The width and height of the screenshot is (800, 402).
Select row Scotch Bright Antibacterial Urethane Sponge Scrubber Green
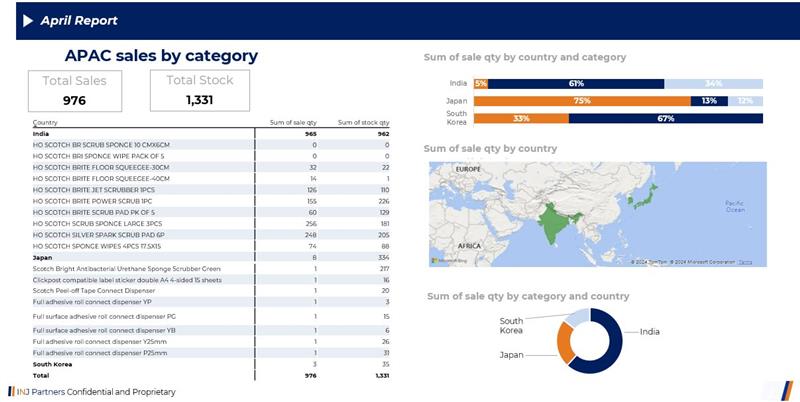211,269
